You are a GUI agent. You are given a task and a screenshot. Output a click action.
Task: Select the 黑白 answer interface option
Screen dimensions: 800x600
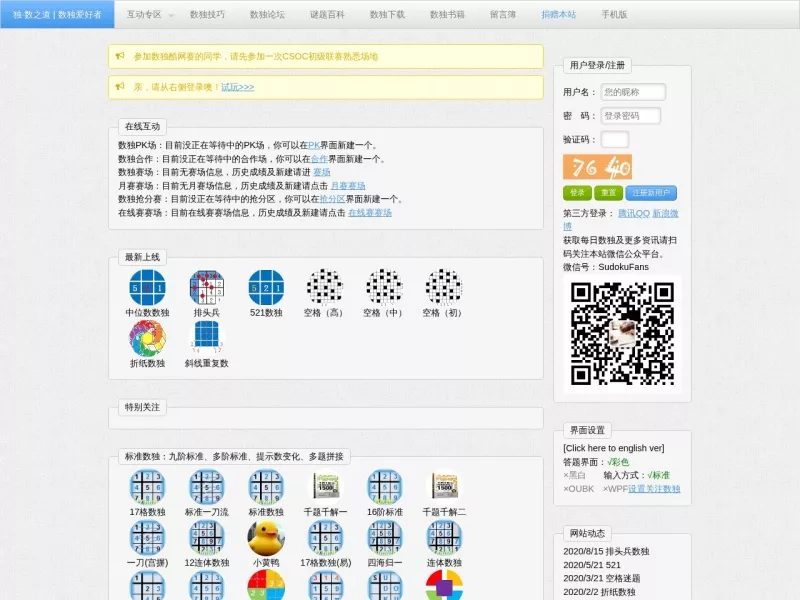(574, 475)
